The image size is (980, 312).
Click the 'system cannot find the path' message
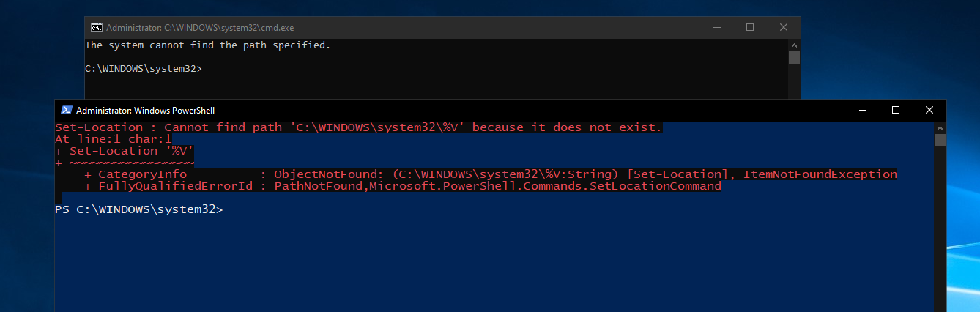click(208, 45)
